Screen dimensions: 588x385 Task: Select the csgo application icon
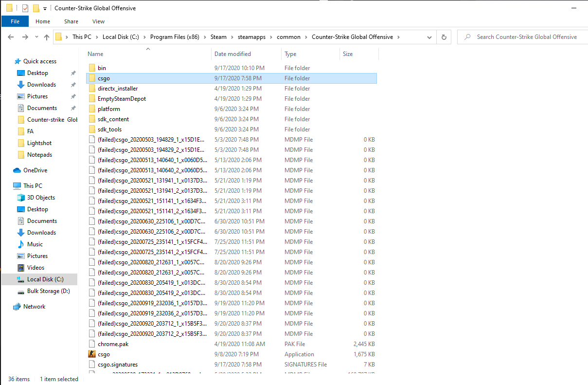tap(92, 354)
